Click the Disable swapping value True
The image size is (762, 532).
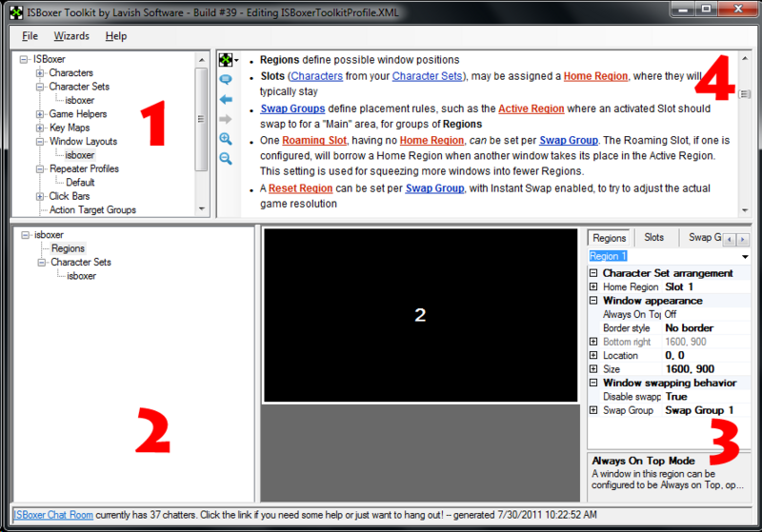707,397
